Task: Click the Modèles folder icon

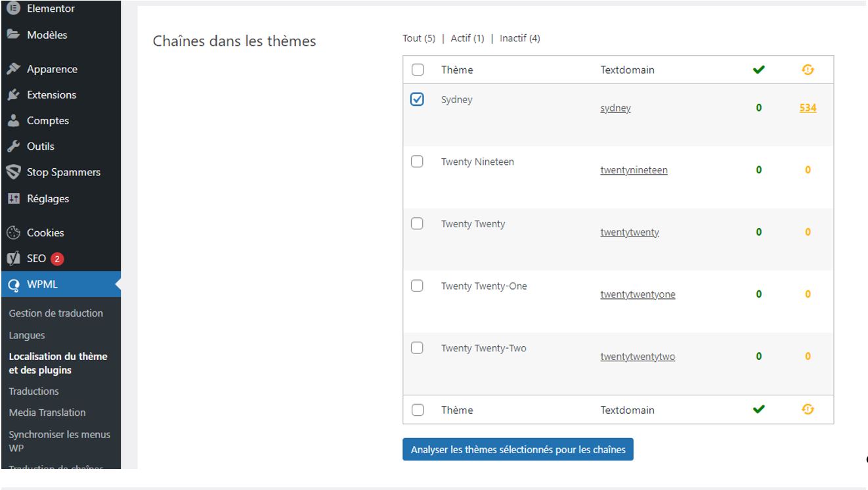Action: click(x=12, y=35)
